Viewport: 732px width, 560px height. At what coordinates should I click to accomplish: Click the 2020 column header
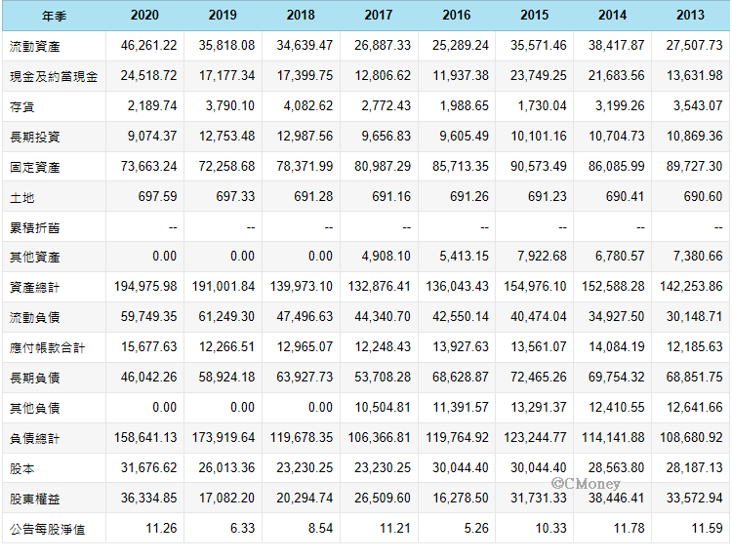[144, 15]
